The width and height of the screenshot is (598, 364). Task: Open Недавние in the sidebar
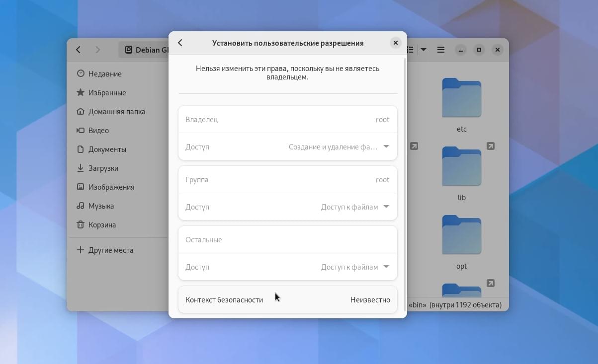118,74
